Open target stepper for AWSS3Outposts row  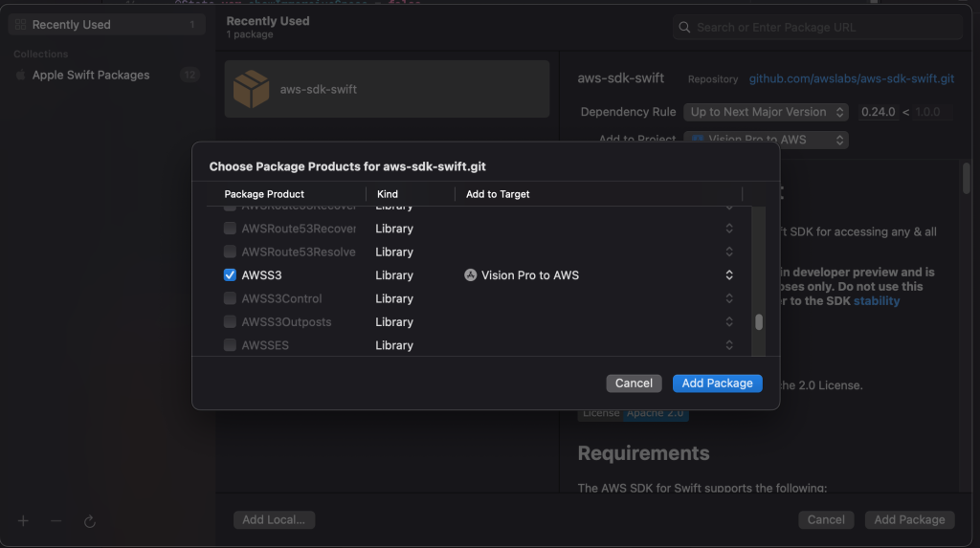pyautogui.click(x=728, y=321)
